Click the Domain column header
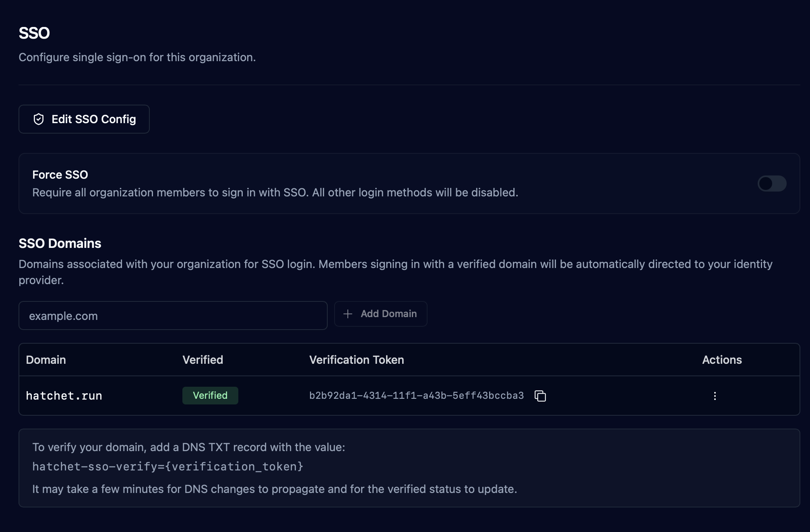 coord(46,360)
